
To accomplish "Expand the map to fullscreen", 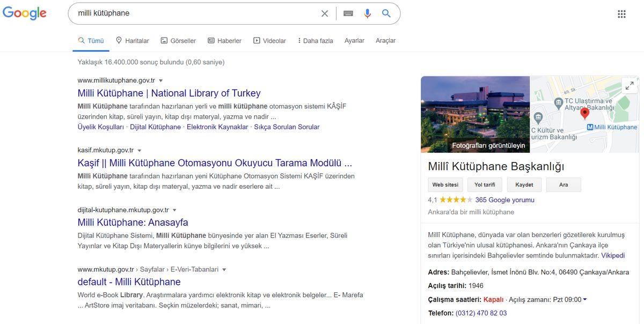I will pos(628,85).
